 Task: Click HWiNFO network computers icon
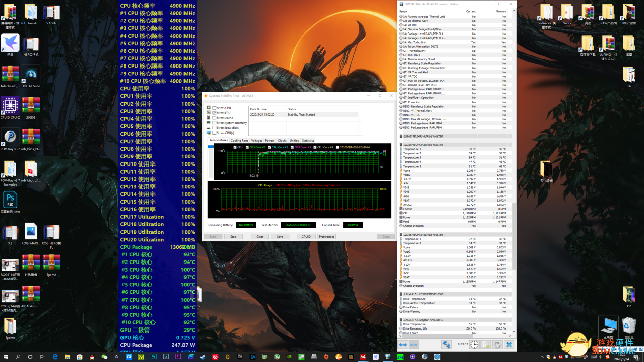click(446, 345)
